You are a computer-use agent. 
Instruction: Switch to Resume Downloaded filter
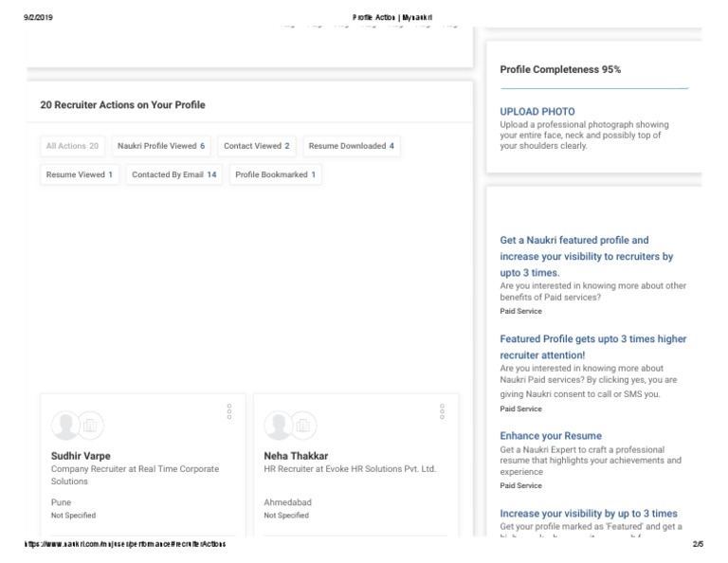pyautogui.click(x=351, y=146)
